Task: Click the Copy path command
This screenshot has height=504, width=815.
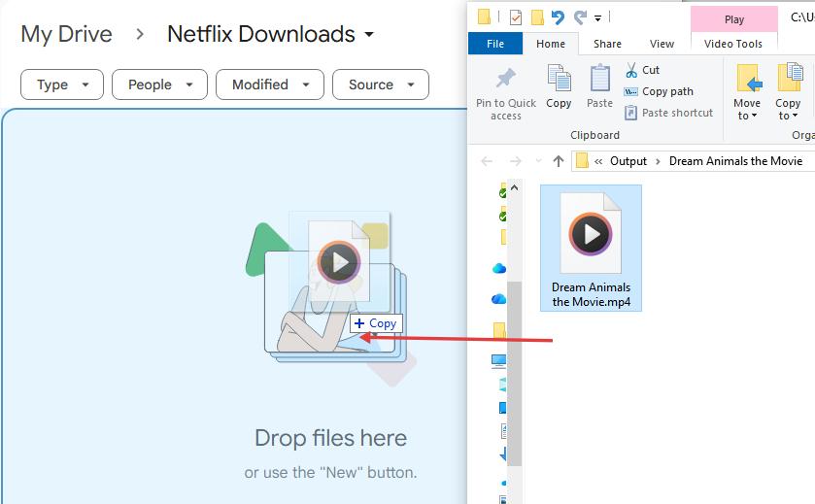Action: coord(659,91)
